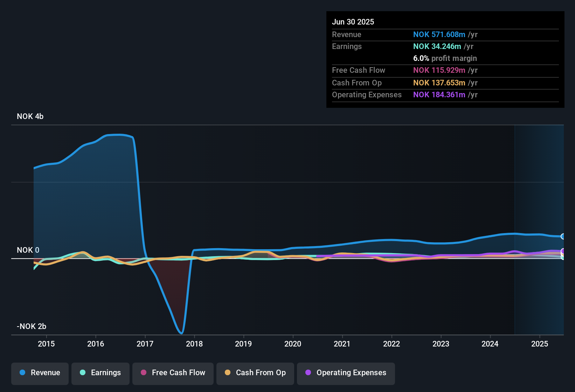
Task: Click the NOK 34.246m earnings value
Action: 437,46
